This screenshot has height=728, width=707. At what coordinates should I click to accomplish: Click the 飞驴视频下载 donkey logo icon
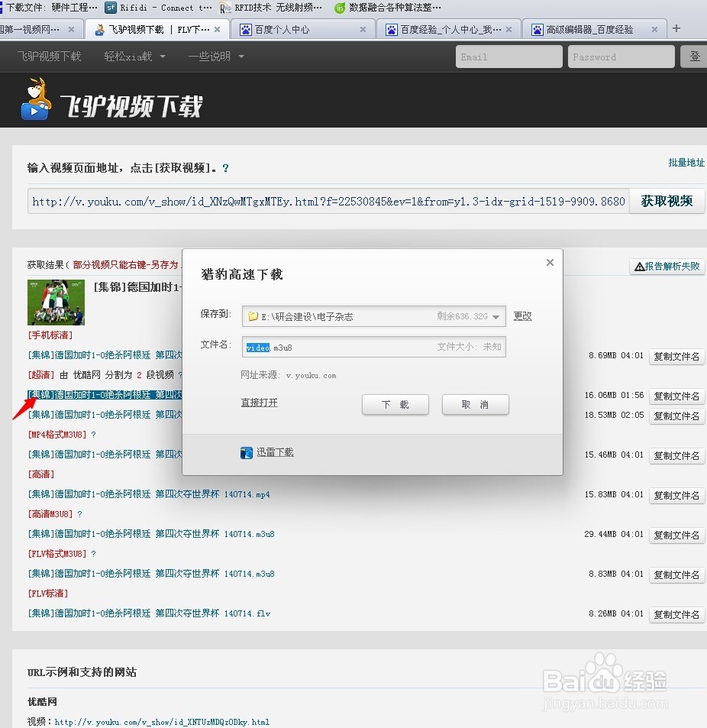click(36, 99)
